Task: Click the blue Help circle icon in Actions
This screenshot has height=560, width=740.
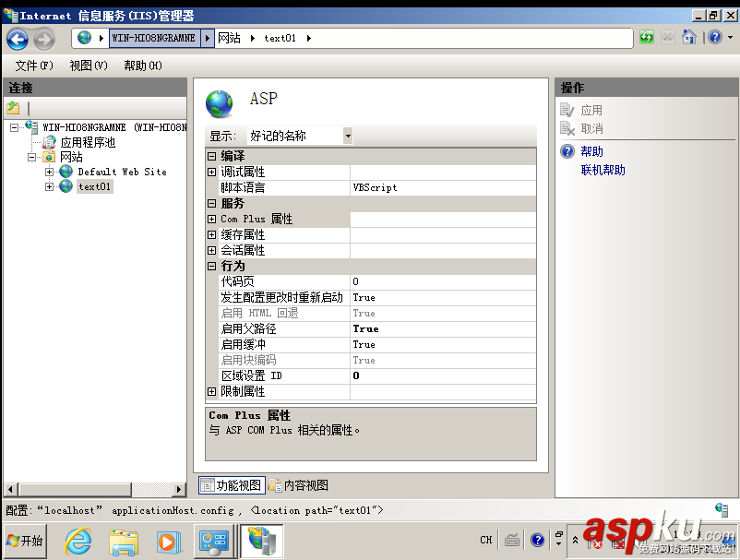Action: 567,151
